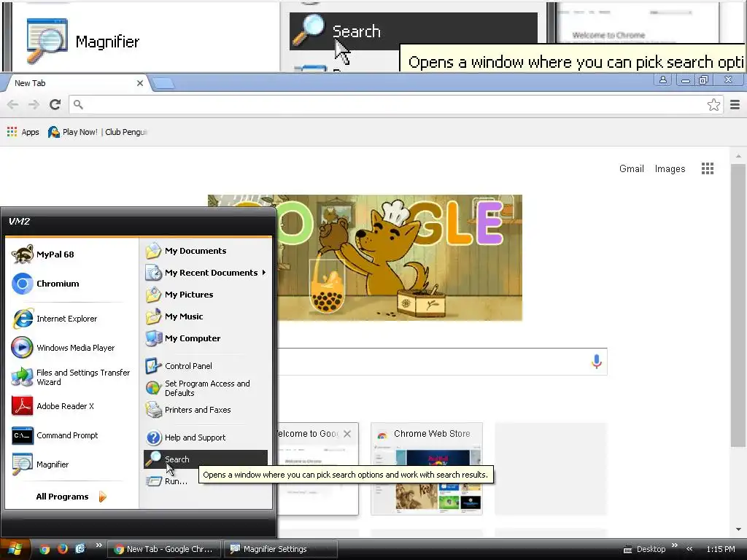This screenshot has width=747, height=560.
Task: Open Printers and Faxes
Action: coord(205,410)
